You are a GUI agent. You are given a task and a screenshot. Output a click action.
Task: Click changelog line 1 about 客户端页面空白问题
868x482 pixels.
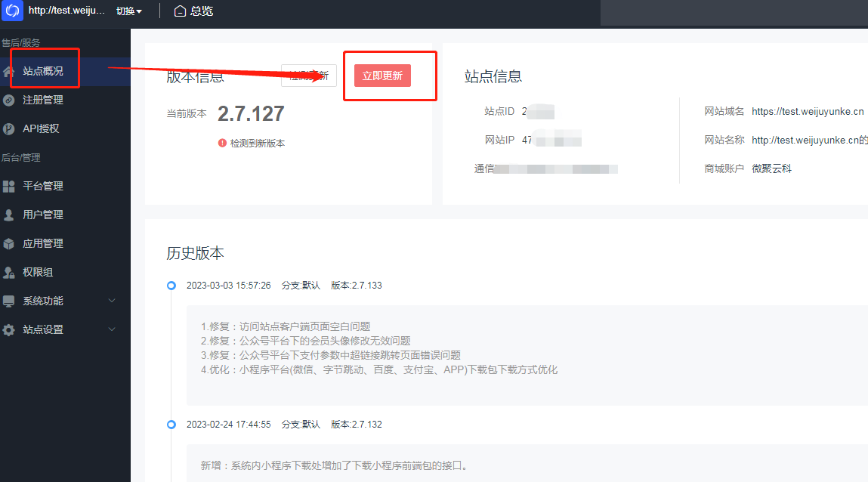(x=286, y=327)
